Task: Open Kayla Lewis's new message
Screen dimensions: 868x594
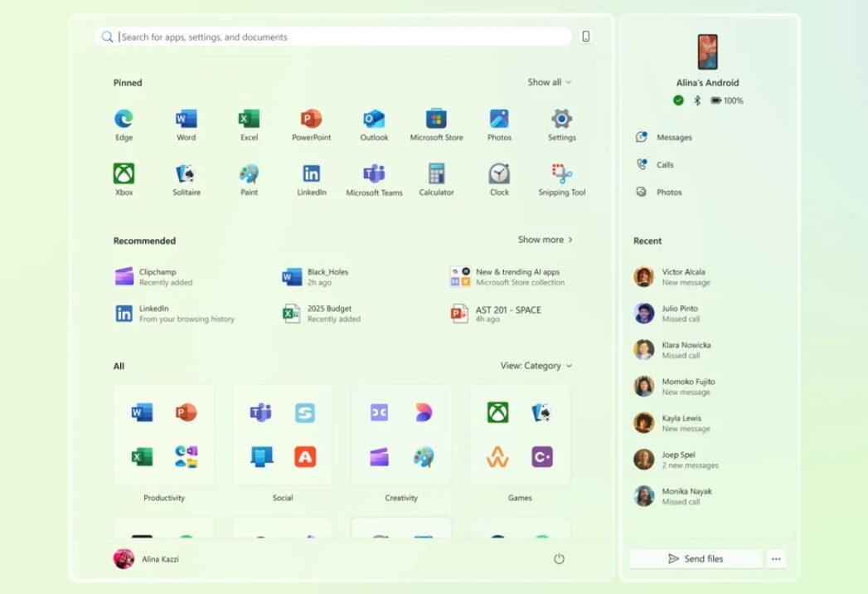Action: [672, 423]
